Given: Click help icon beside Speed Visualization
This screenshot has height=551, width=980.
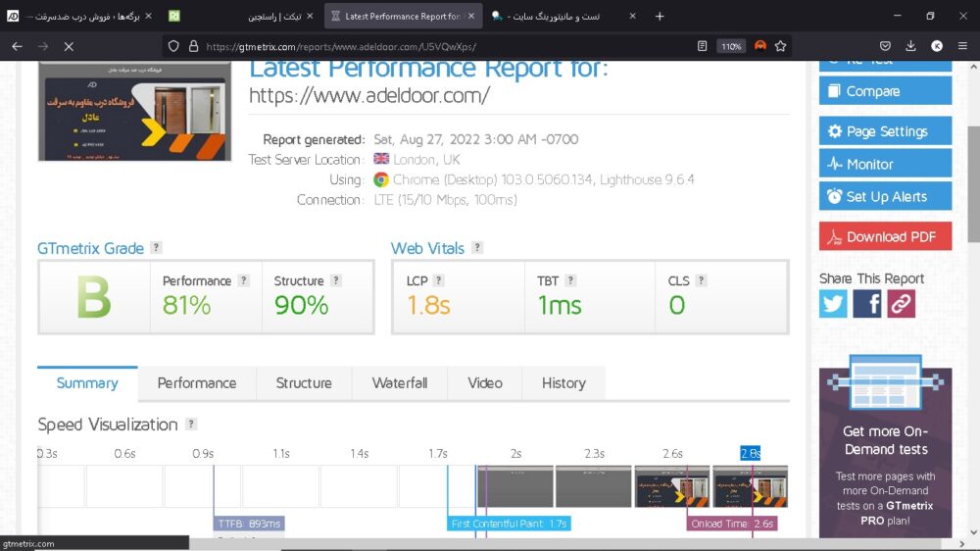Looking at the screenshot, I should [191, 425].
